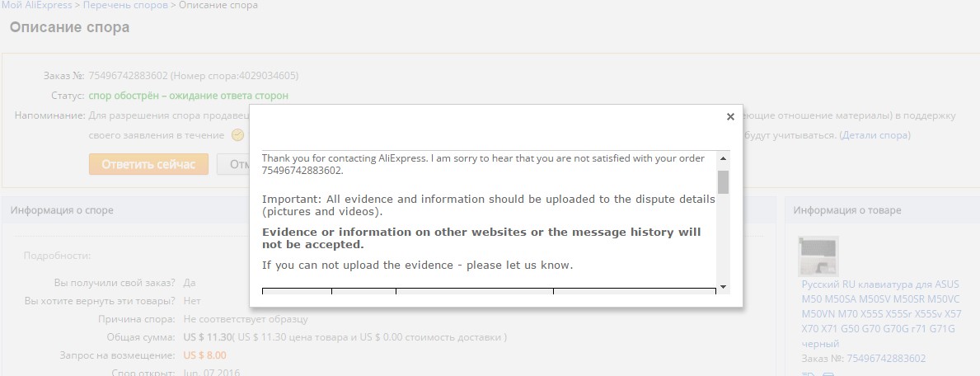The image size is (980, 376).
Task: Click the bold evidence warning text in popup
Action: 481,238
